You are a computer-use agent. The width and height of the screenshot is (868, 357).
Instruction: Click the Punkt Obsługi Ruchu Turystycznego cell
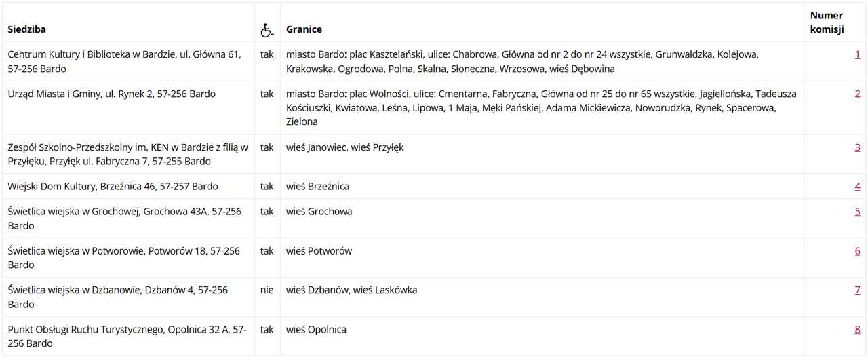[x=128, y=336]
